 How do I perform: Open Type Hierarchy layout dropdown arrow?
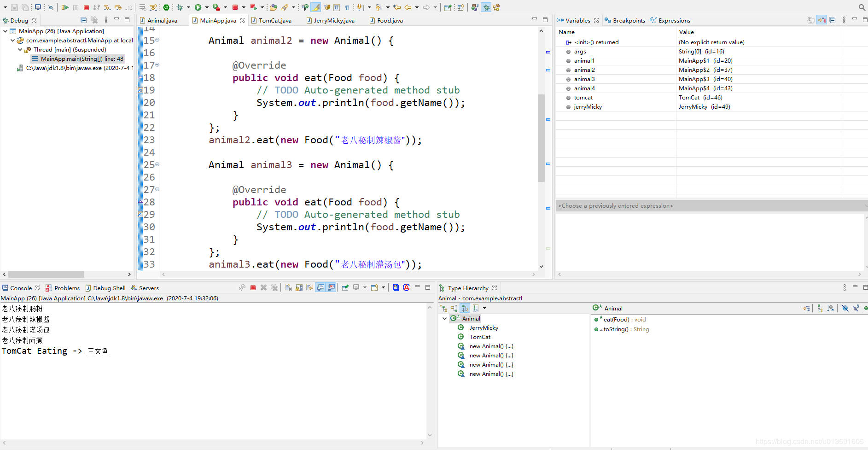pyautogui.click(x=484, y=308)
